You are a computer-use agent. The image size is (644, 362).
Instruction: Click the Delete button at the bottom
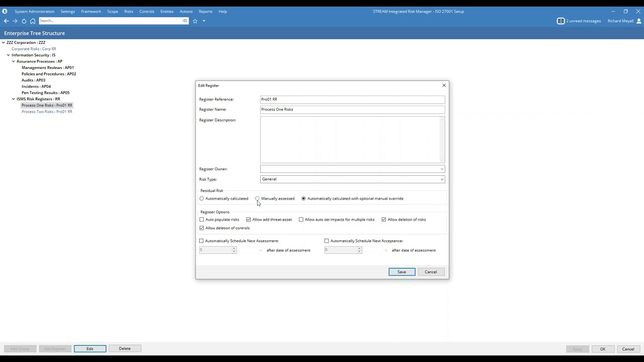point(125,348)
